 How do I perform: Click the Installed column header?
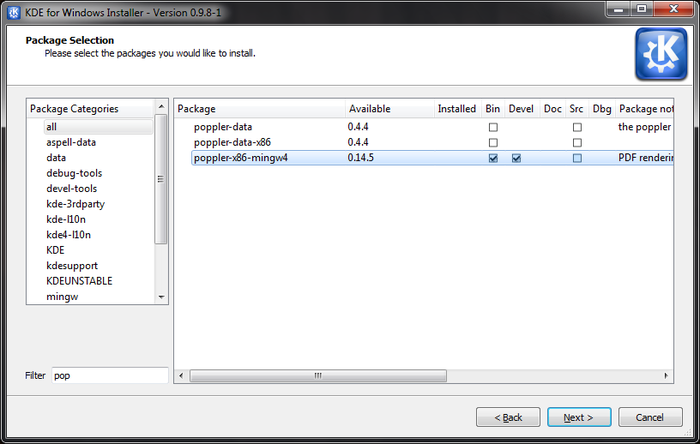[x=457, y=109]
